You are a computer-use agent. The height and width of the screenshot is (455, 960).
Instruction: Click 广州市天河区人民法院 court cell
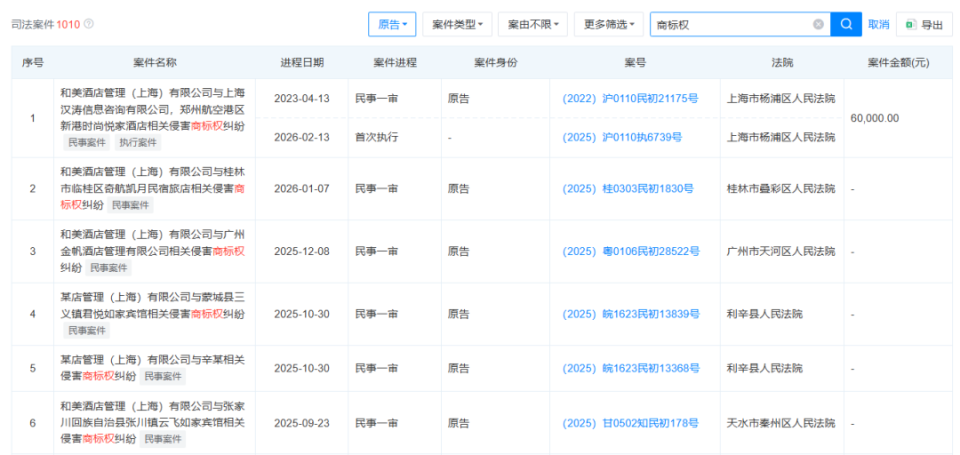tap(781, 251)
